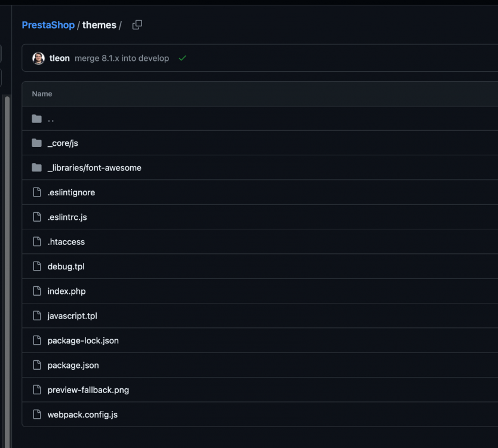
Task: Open the .eslintignore file
Action: [x=71, y=192]
